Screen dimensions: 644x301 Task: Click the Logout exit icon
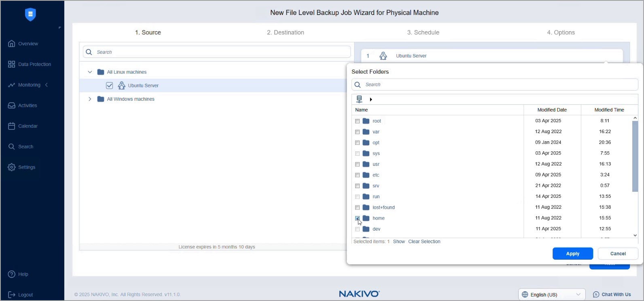coord(11,295)
